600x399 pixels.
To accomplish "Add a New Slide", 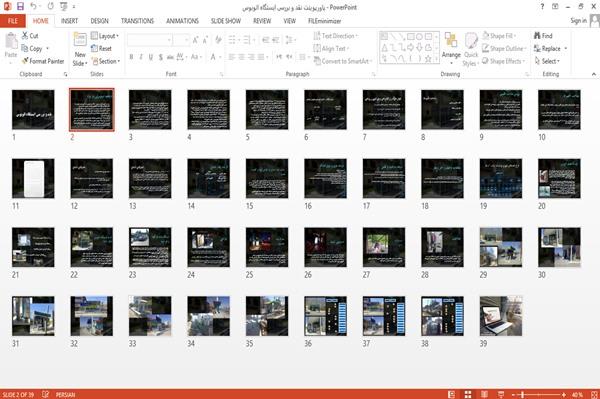I will point(80,50).
